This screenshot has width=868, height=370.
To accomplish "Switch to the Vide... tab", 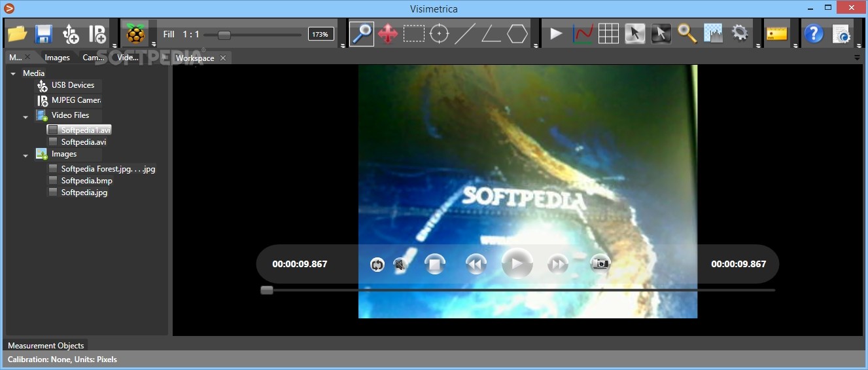I will [x=128, y=58].
